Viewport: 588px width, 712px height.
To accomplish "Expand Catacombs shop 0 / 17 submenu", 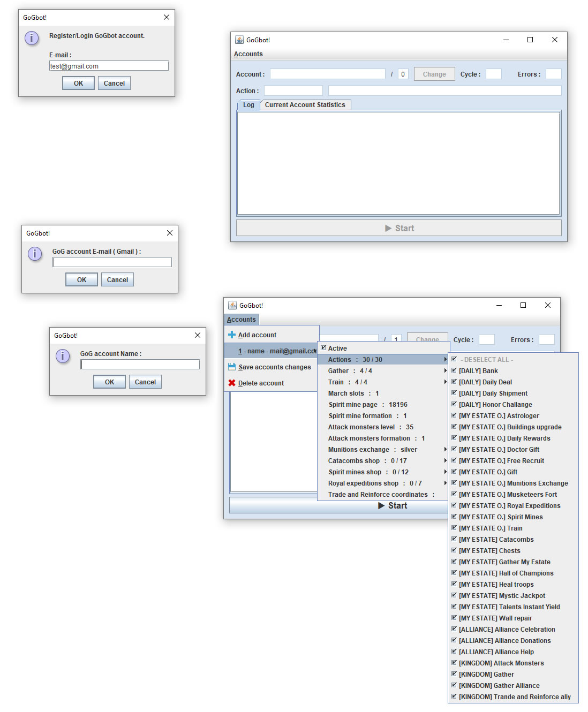I will click(x=383, y=460).
